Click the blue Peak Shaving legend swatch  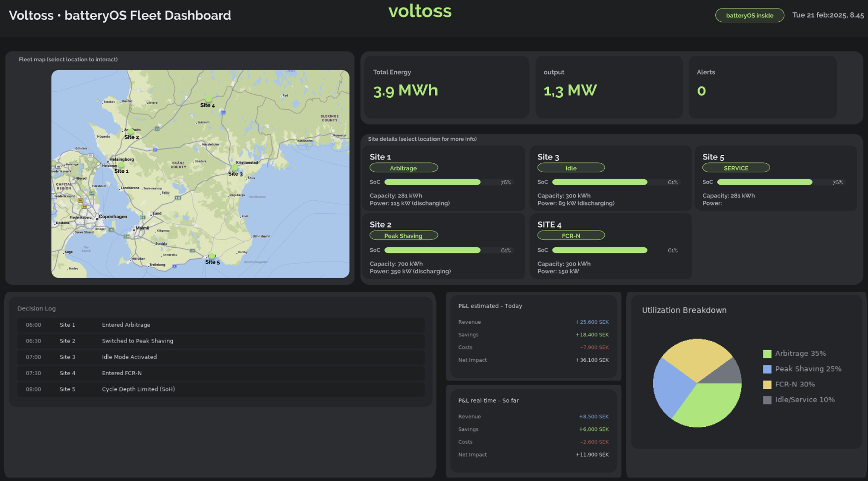click(767, 369)
